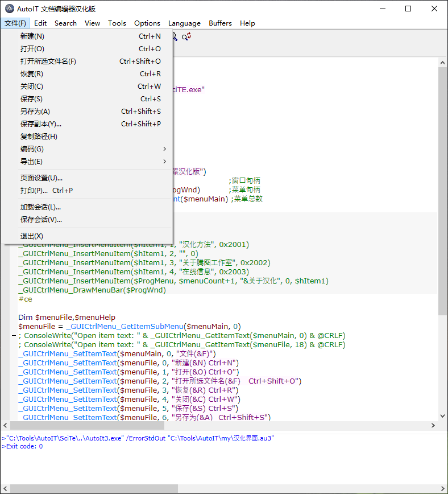This screenshot has height=494, width=448.
Task: Click the Replace icon in toolbar
Action: pyautogui.click(x=187, y=36)
